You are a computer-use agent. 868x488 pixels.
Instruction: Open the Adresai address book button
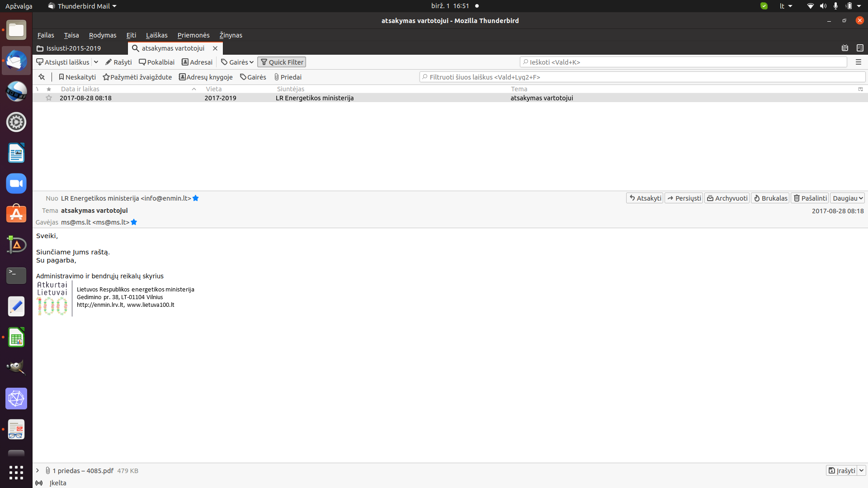[197, 62]
